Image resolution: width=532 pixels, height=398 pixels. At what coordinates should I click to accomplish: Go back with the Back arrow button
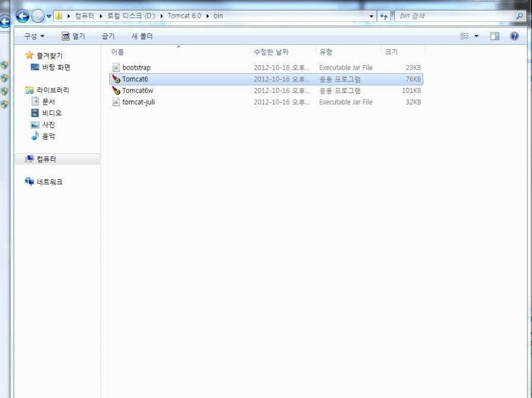click(22, 16)
